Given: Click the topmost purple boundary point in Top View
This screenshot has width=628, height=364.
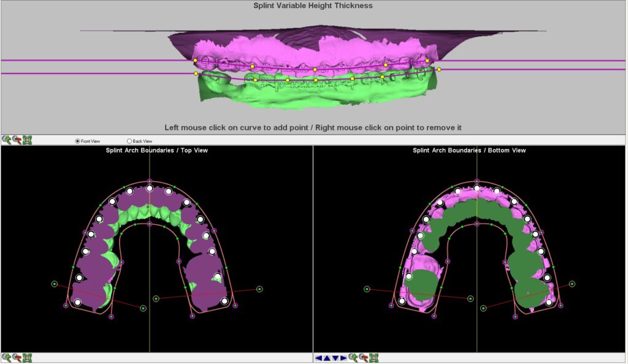Looking at the screenshot, I should click(150, 181).
